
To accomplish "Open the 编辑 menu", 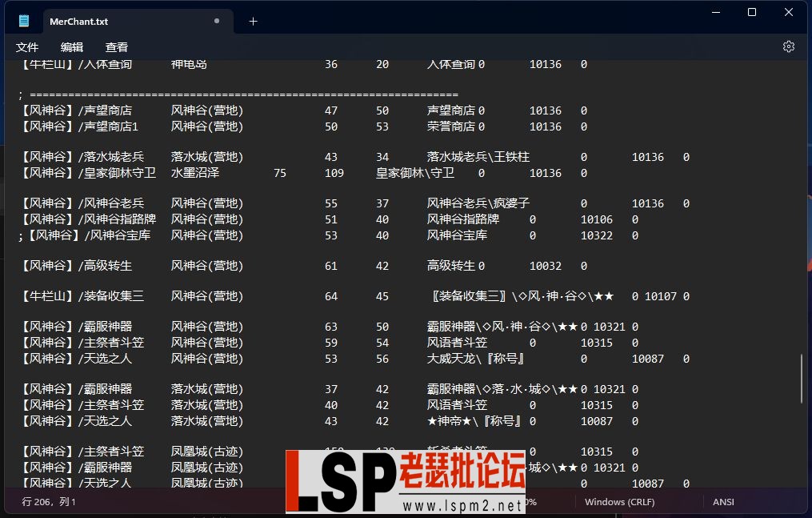I will tap(72, 47).
